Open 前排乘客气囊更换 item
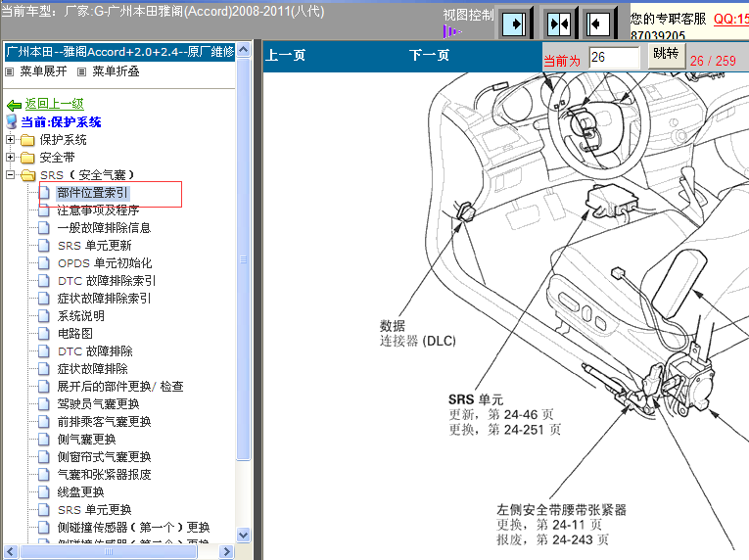 pos(104,421)
